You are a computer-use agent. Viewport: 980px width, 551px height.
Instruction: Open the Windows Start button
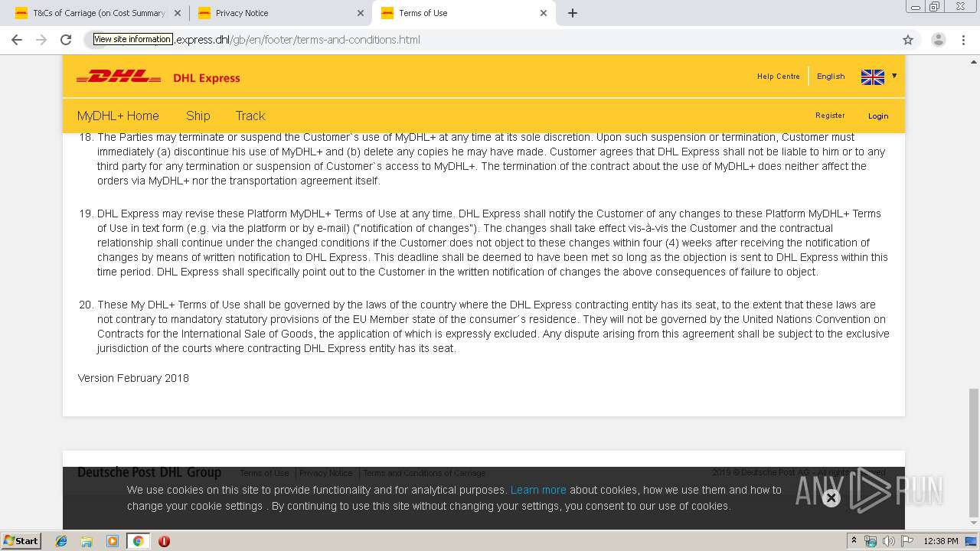[21, 540]
